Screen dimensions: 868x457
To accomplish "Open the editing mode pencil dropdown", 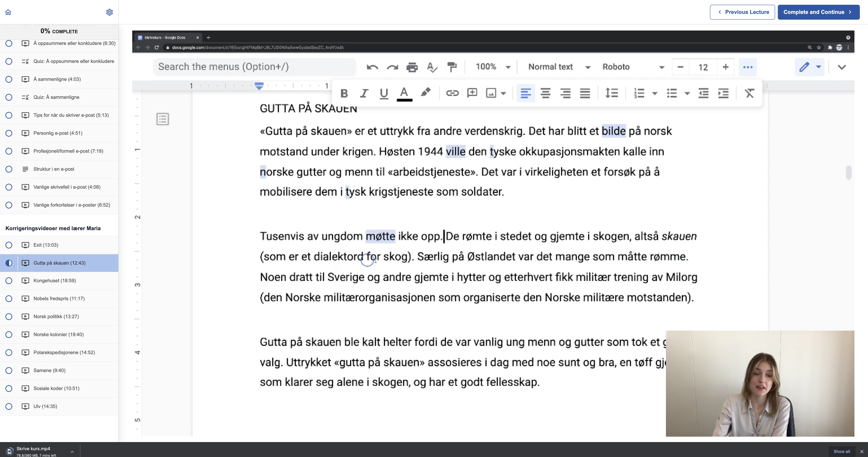I will 818,67.
